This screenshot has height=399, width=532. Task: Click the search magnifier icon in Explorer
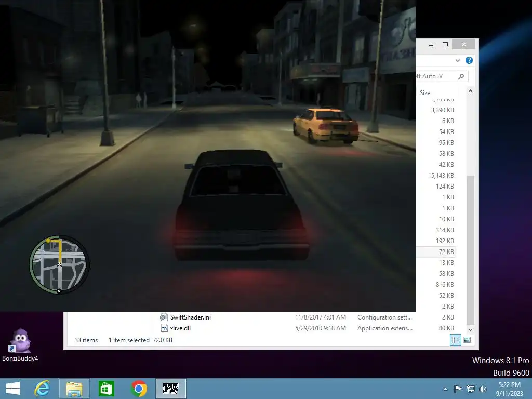coord(461,76)
